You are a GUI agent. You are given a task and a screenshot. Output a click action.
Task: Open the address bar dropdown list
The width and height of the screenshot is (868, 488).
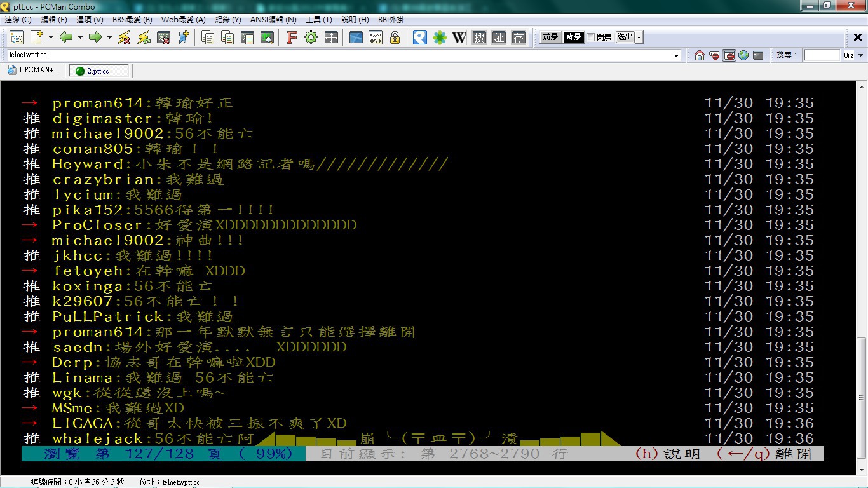[x=677, y=55]
